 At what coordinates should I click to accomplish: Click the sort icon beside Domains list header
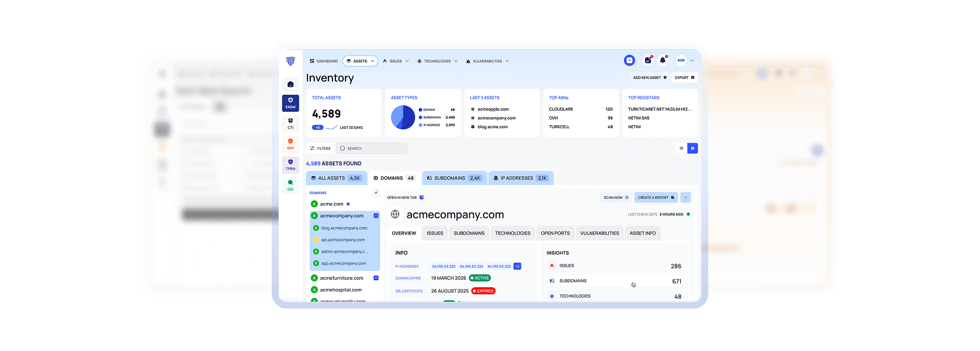click(x=376, y=192)
